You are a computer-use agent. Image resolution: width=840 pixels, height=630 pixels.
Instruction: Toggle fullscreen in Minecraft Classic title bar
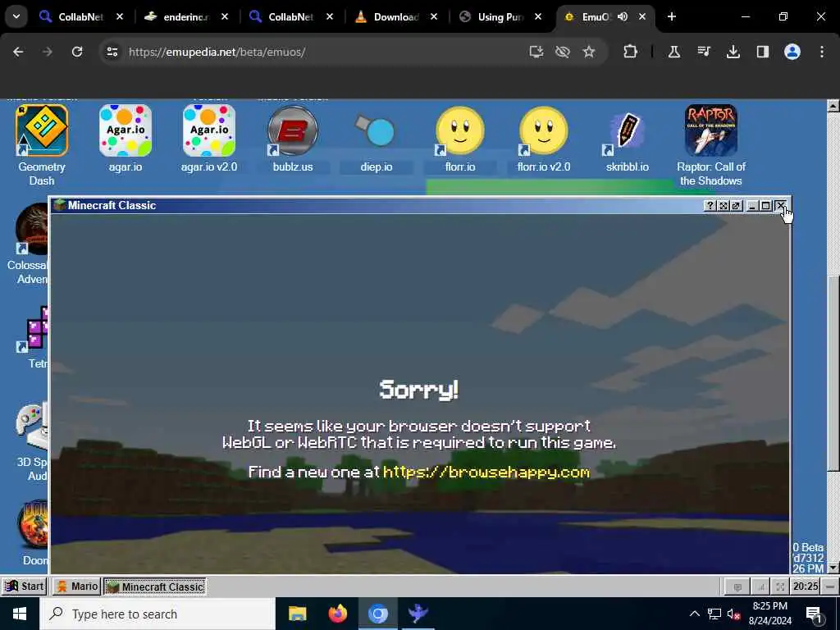click(x=724, y=206)
